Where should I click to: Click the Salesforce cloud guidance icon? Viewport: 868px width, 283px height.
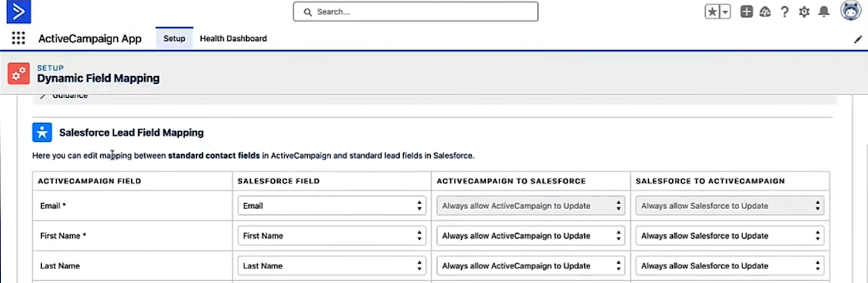coord(765,12)
